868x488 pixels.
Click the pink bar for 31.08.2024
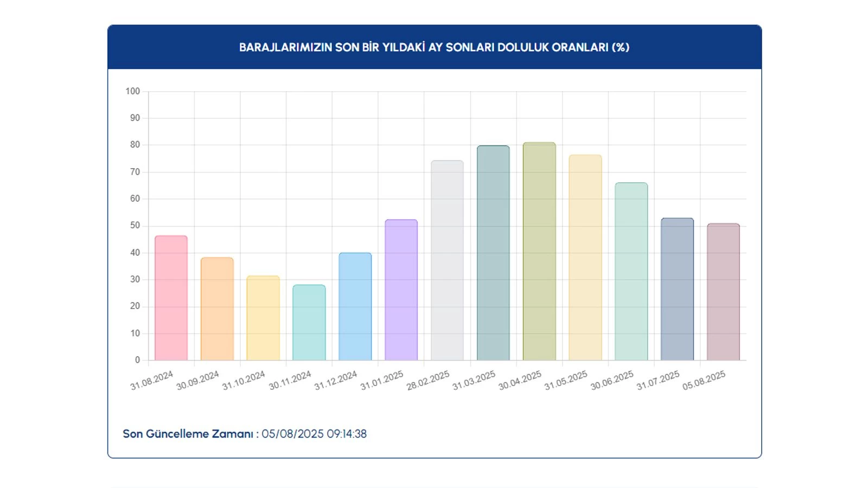point(171,298)
